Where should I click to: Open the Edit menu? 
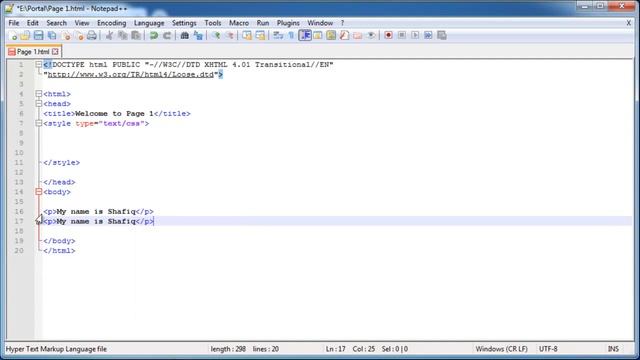click(x=33, y=23)
